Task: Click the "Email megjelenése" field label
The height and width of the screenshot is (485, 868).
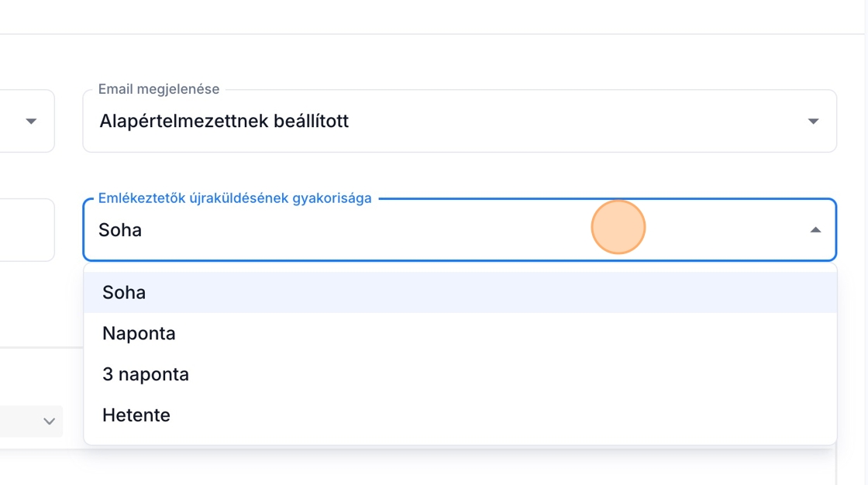Action: (x=158, y=90)
